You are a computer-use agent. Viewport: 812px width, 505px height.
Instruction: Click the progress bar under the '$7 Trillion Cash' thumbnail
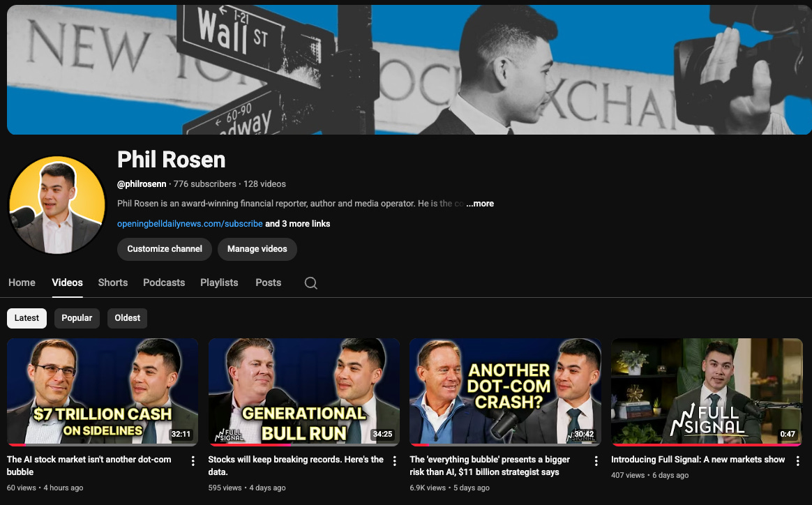[x=103, y=444]
